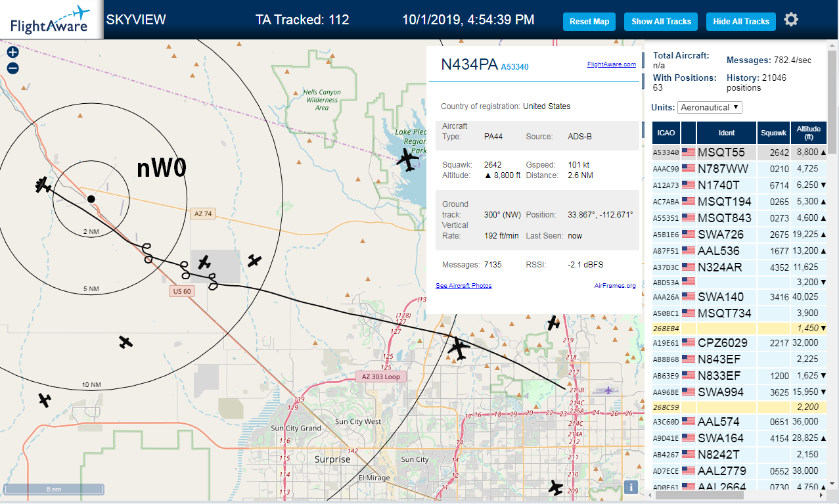Click the A53340 ICAO link beside N434PA
Viewport: 839px width, 504px height.
pyautogui.click(x=514, y=67)
